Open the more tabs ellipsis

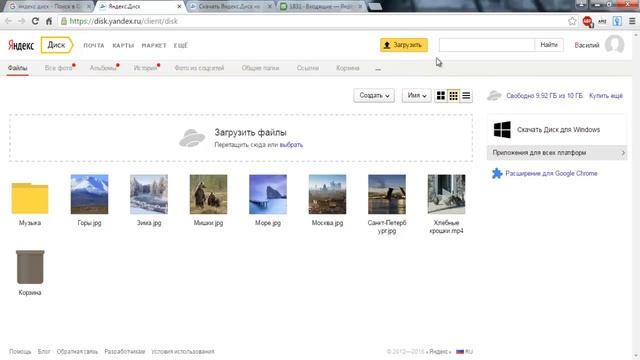click(x=378, y=69)
